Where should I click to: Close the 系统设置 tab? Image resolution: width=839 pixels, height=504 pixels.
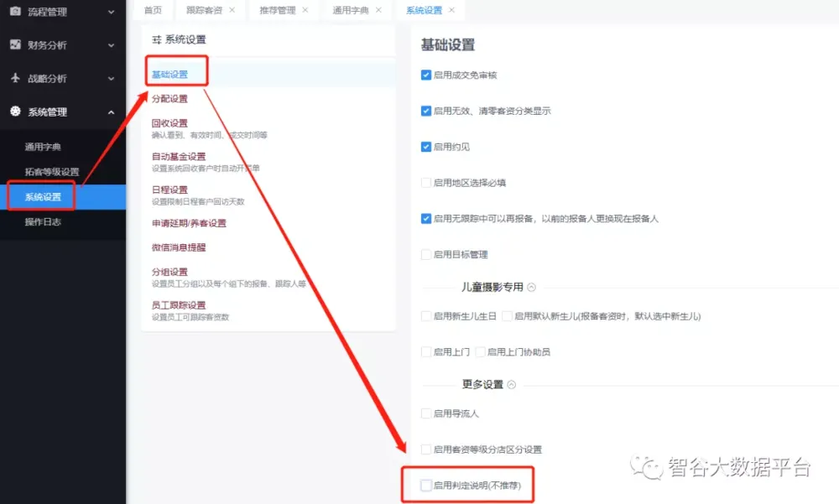click(451, 10)
